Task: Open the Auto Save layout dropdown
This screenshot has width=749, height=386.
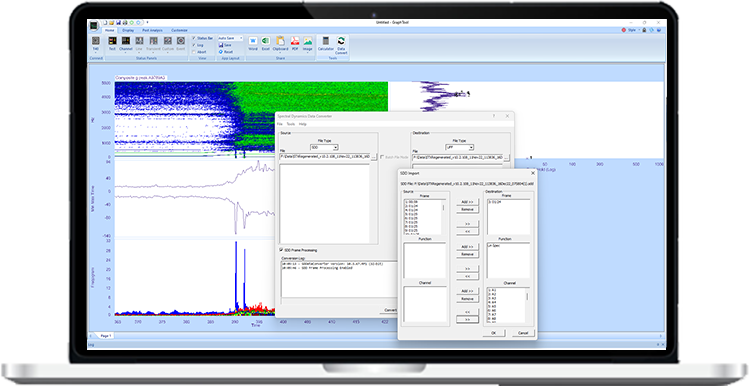Action: click(231, 38)
